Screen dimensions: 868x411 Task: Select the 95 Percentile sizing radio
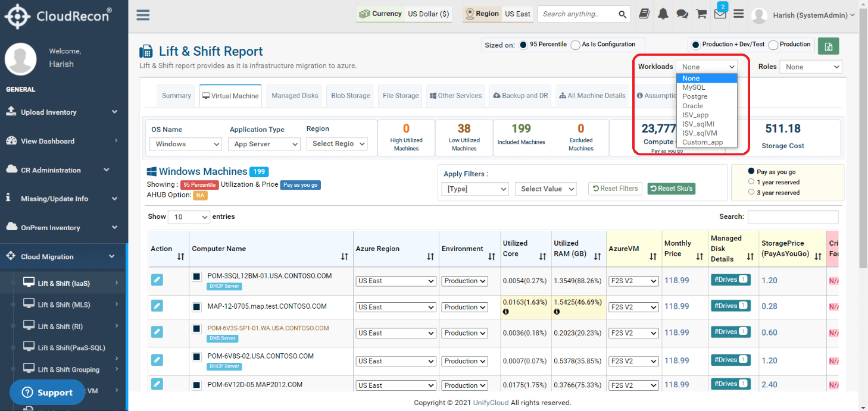(523, 45)
